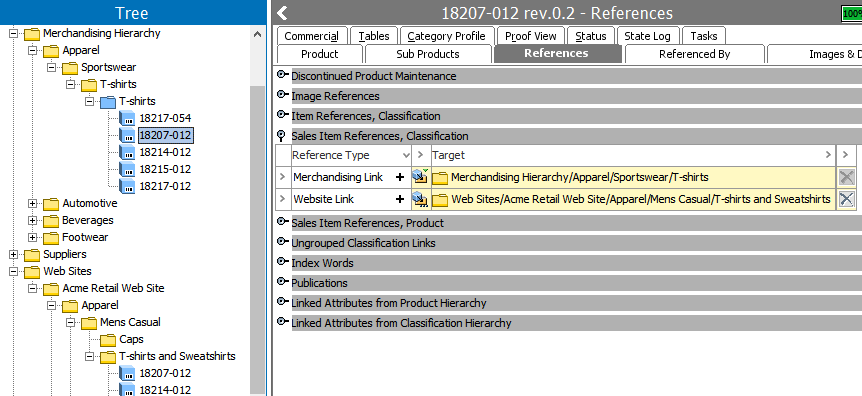
Task: Switch to Referenced By tab
Action: [x=694, y=54]
